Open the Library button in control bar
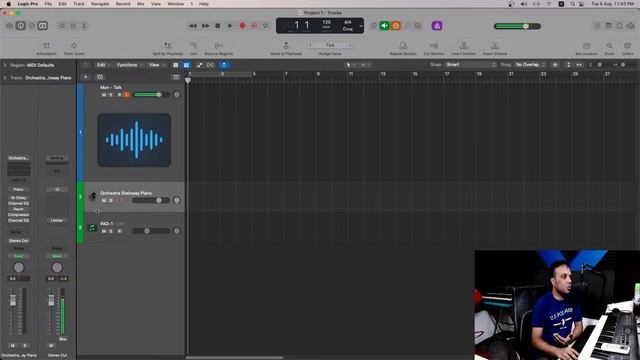Image resolution: width=640 pixels, height=360 pixels. pos(10,26)
